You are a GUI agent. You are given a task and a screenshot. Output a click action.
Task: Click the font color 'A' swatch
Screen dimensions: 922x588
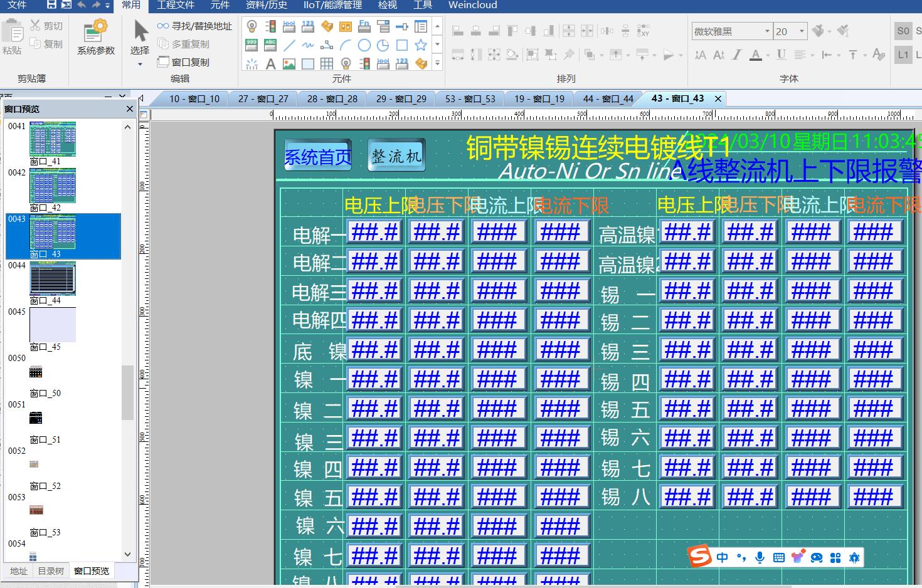pyautogui.click(x=756, y=55)
